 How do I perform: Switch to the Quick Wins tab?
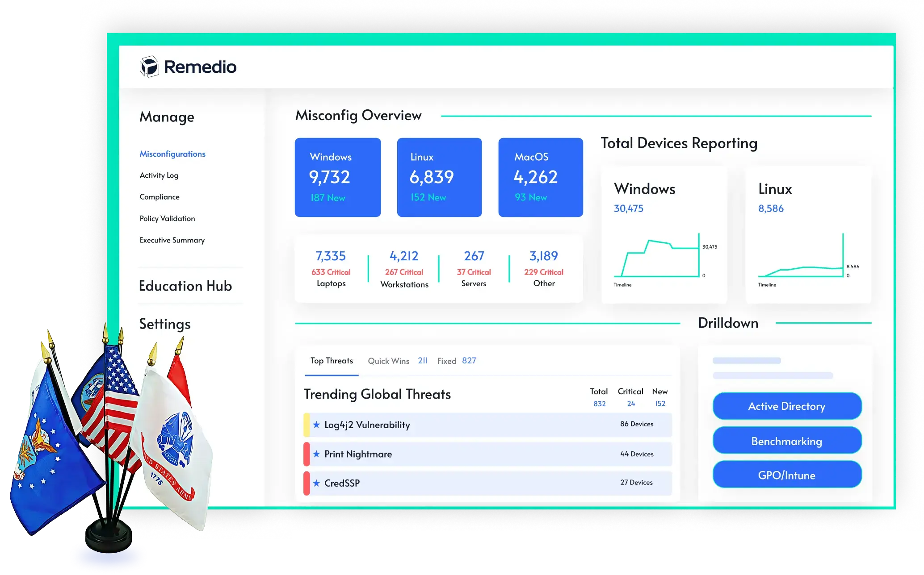coord(388,361)
